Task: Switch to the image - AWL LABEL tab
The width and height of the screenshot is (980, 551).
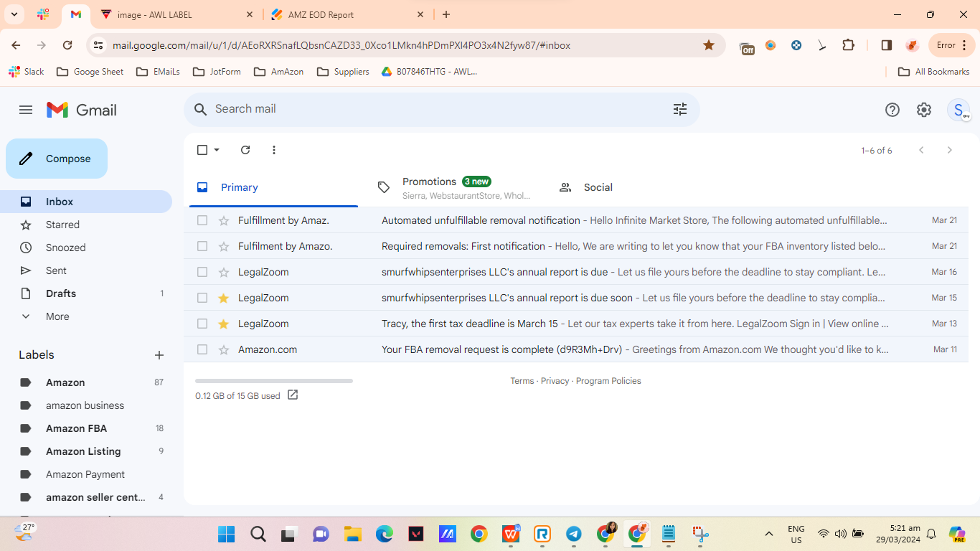Action: click(177, 14)
